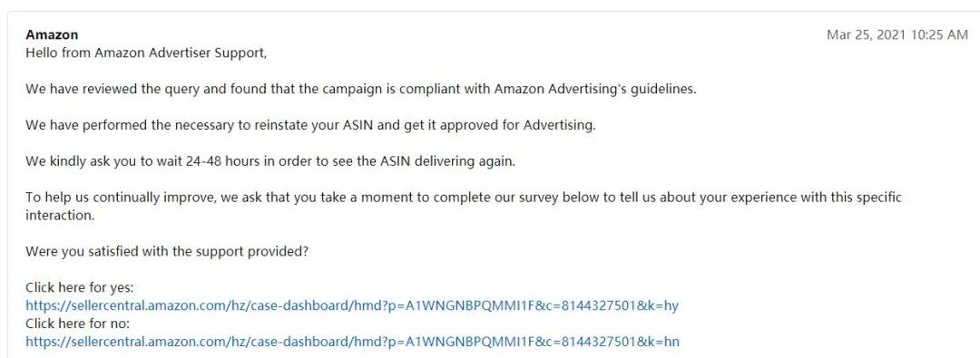Click the Mar 25, 2021 10:25 AM timestamp
The image size is (980, 358).
[x=897, y=35]
